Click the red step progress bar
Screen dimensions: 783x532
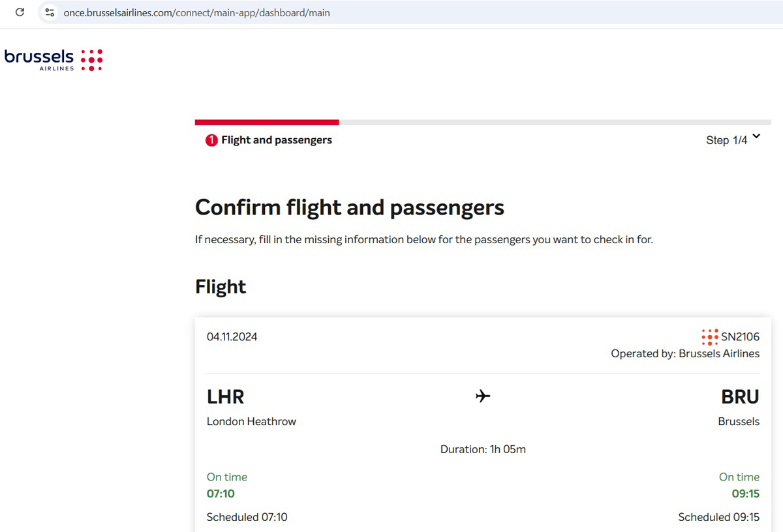pos(266,122)
